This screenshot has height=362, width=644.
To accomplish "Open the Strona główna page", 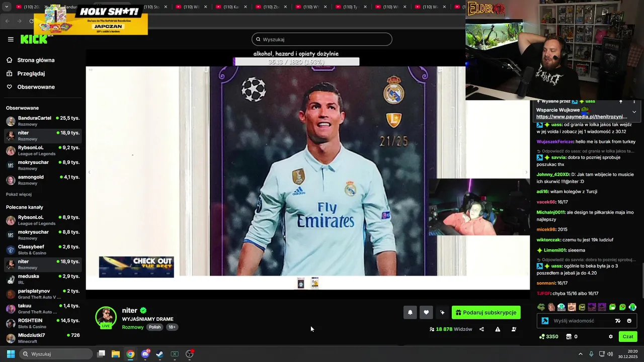I will (x=36, y=60).
